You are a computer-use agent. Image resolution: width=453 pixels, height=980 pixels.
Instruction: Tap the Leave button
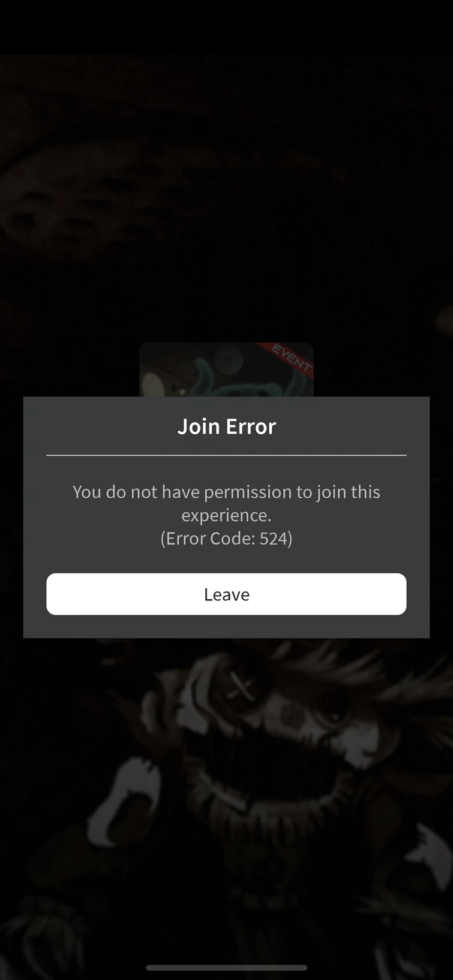(226, 594)
